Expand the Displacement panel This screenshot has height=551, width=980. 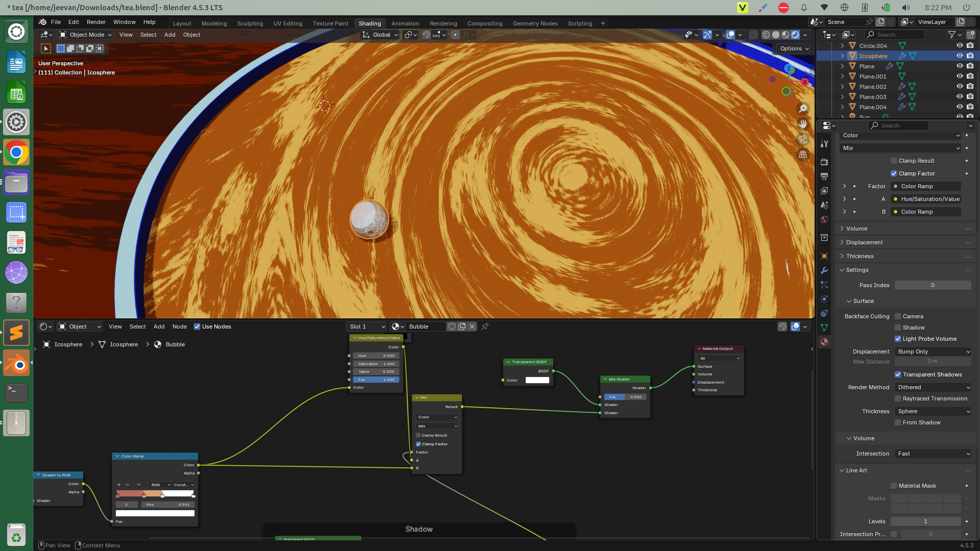864,242
